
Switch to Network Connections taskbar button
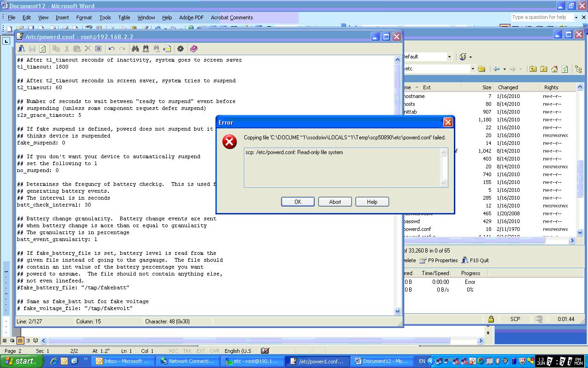point(188,361)
